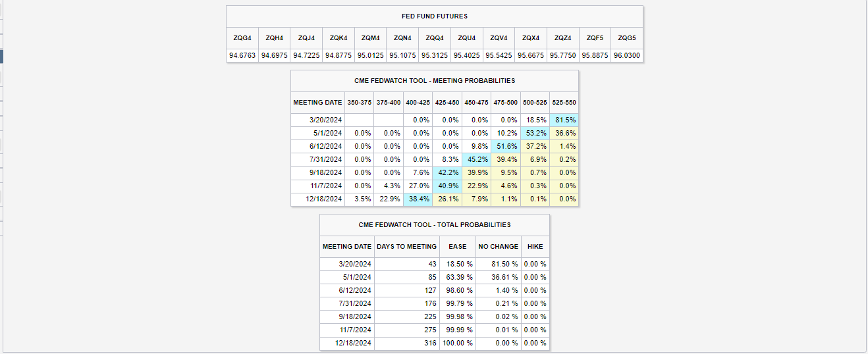Click the 95.4025 futures price
Viewport: 868px width, 354px height.
(x=467, y=55)
